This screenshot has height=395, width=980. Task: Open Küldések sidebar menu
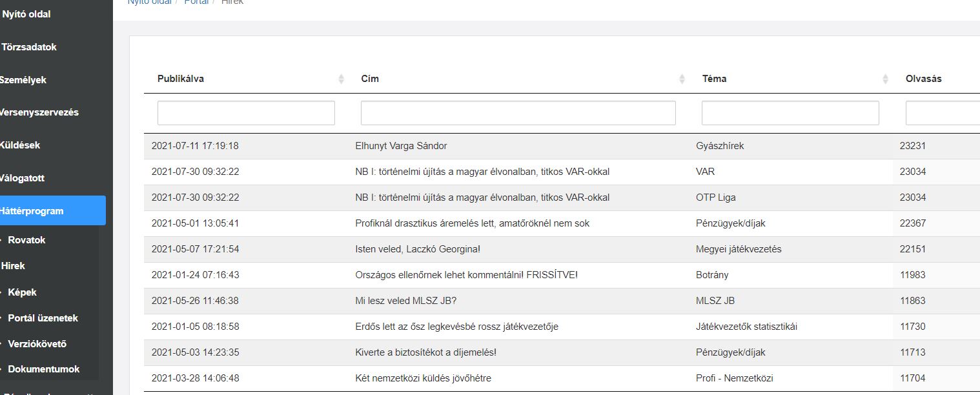21,145
